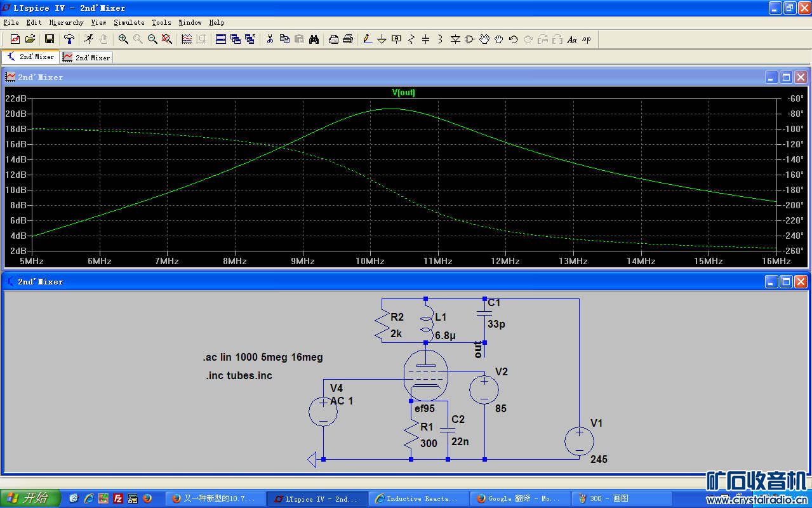Select the Draw Wire pencil tool
This screenshot has width=812, height=508.
[368, 39]
